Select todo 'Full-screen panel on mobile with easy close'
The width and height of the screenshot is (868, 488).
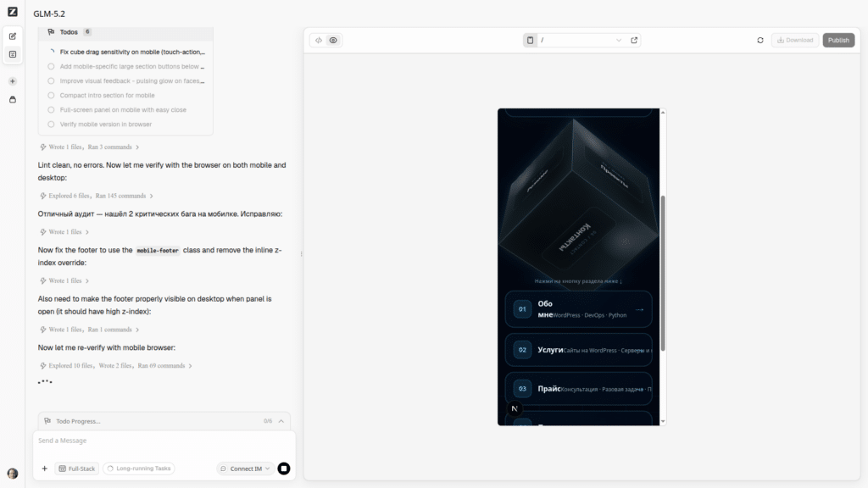117,109
